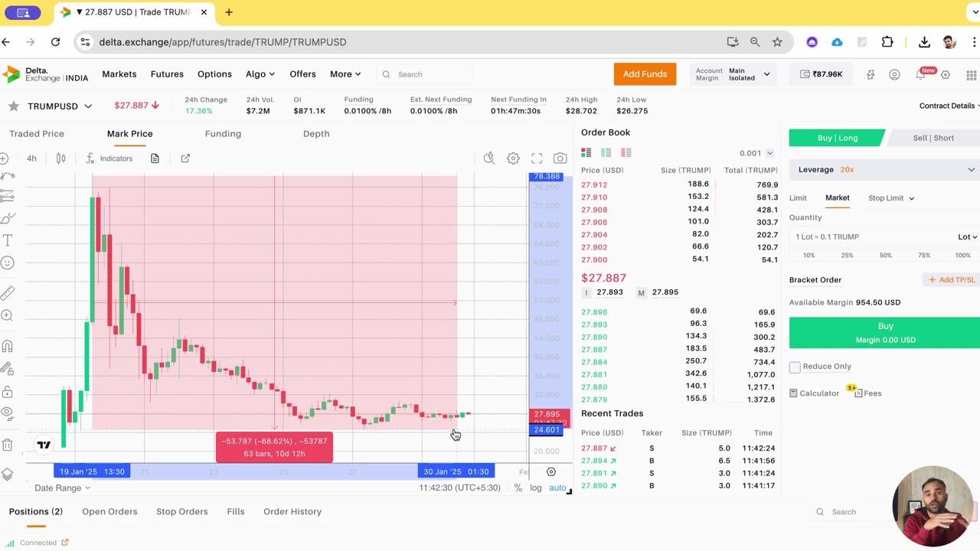Screen dimensions: 980x551
Task: Switch to the Funding chart tab
Action: (x=223, y=134)
